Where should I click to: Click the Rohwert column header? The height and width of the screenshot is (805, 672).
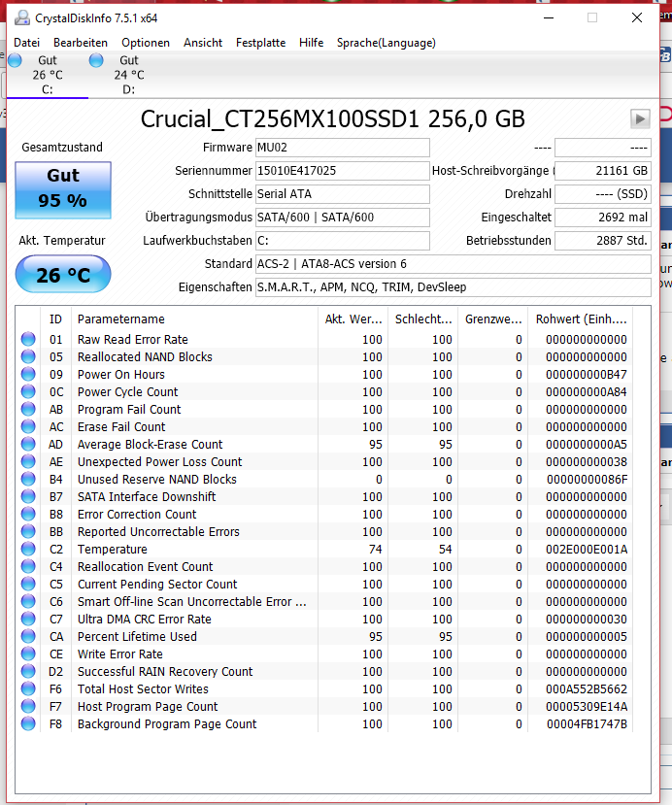point(581,319)
